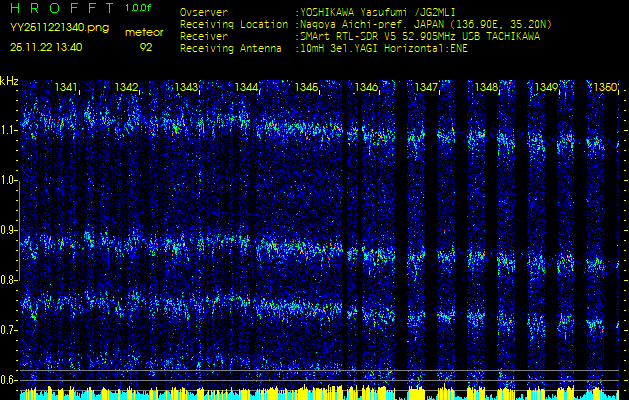Select the 0.7 frequency axis label

[10, 329]
